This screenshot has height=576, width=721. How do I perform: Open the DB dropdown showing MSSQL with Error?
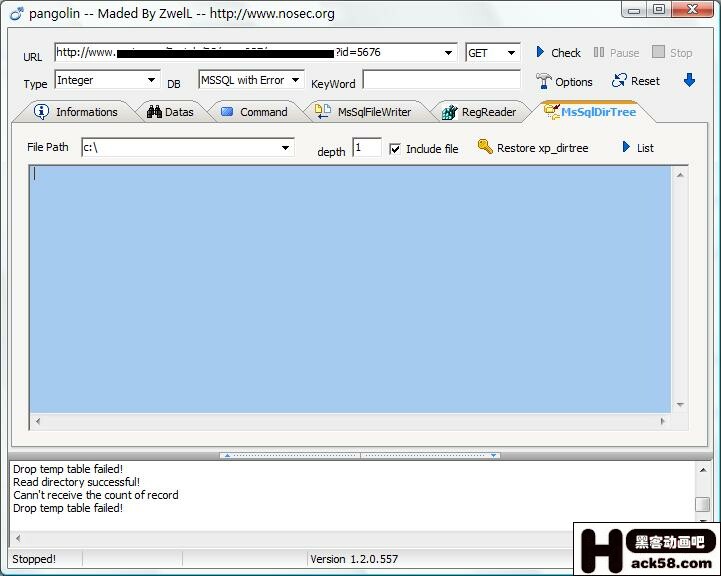(x=296, y=80)
